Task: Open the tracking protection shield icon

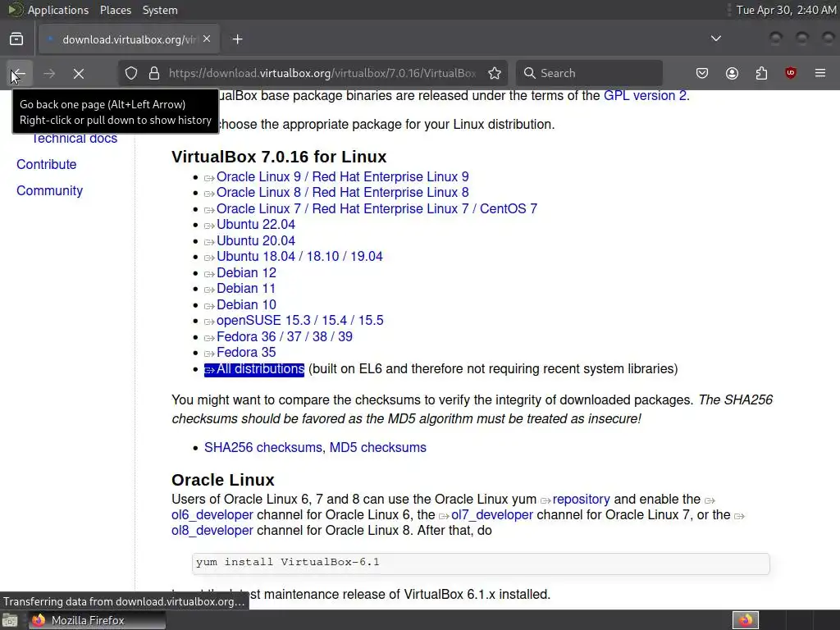Action: [131, 73]
